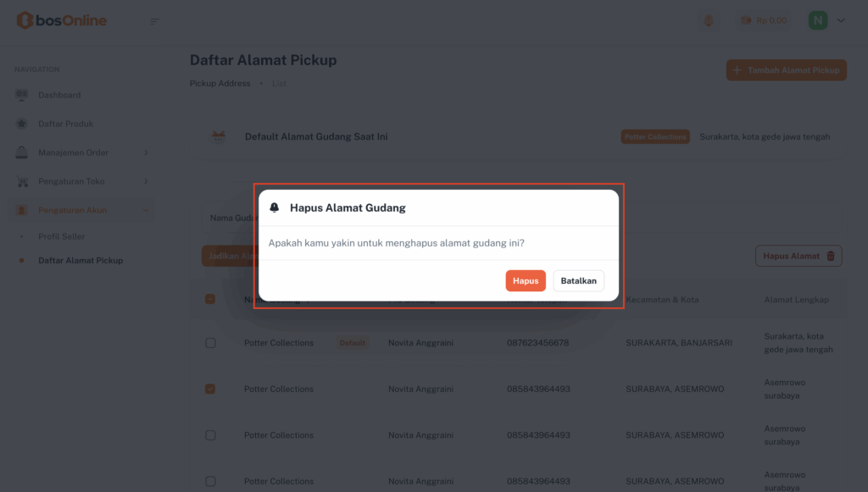Expand the Manajemen Order submenu chevron
Viewport: 868px width, 492px height.
[146, 152]
